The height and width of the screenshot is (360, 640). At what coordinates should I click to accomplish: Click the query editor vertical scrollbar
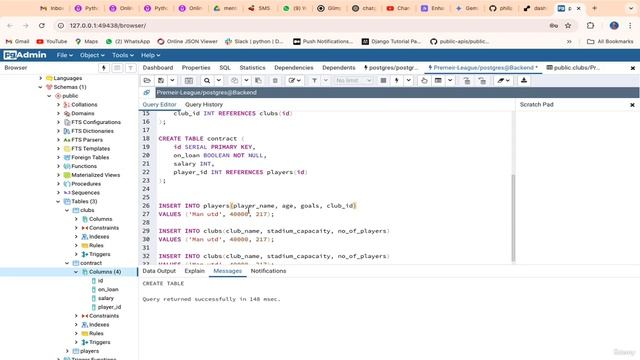click(x=513, y=218)
